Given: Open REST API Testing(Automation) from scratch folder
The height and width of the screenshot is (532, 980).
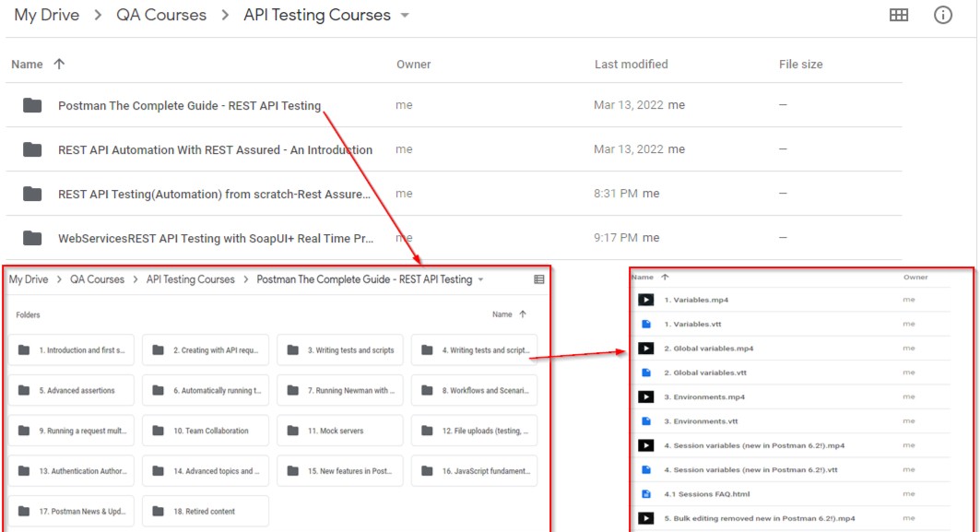Looking at the screenshot, I should click(454, 194).
